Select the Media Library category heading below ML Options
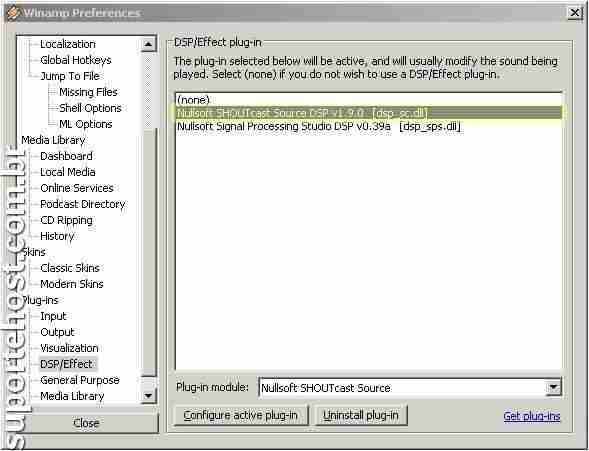Screen dimensions: 589x451 (x=53, y=140)
